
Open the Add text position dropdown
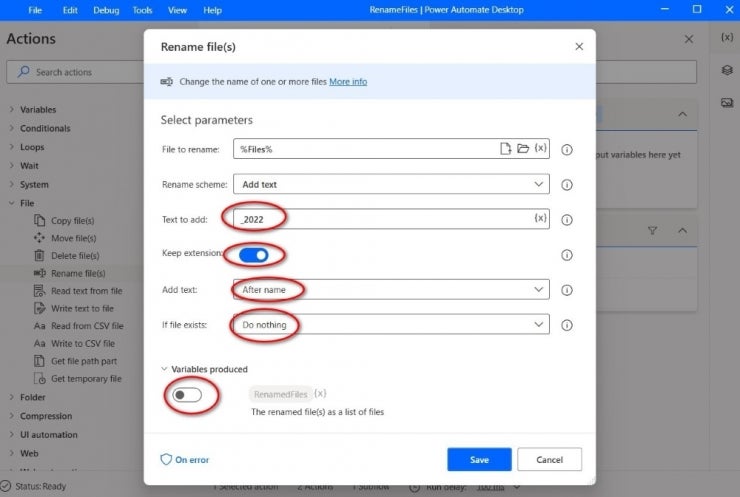pyautogui.click(x=391, y=289)
